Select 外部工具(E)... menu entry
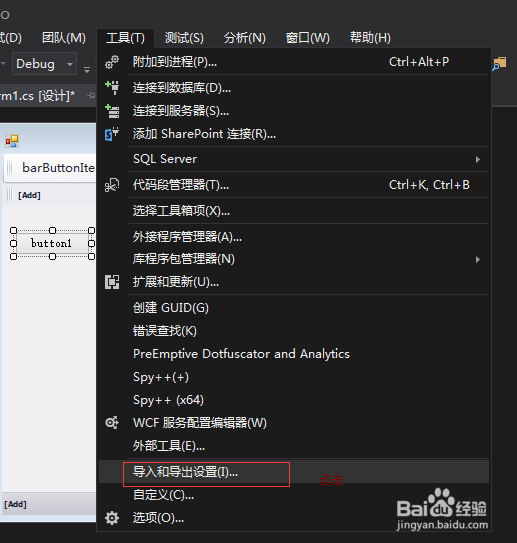Viewport: 517px width, 543px height. coord(294,446)
